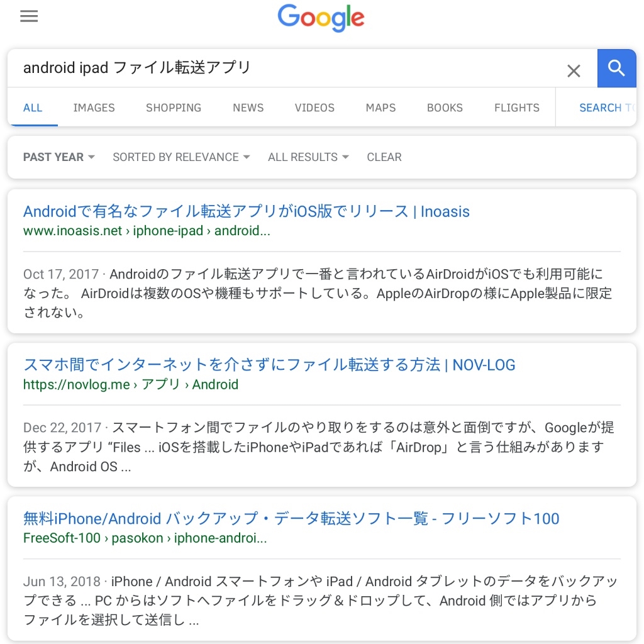Open the FreeSoft-100 backup software result
Image resolution: width=644 pixels, height=644 pixels.
291,518
